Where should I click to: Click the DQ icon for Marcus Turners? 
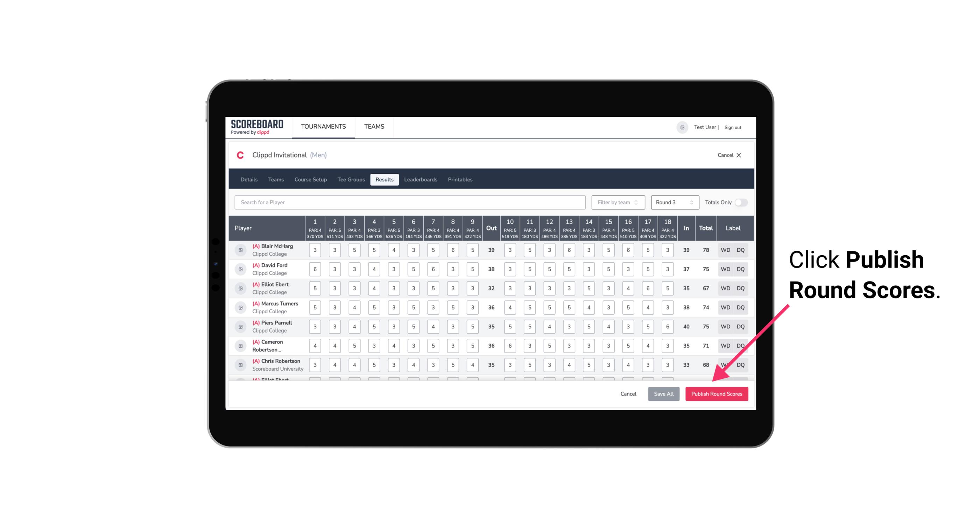[741, 307]
